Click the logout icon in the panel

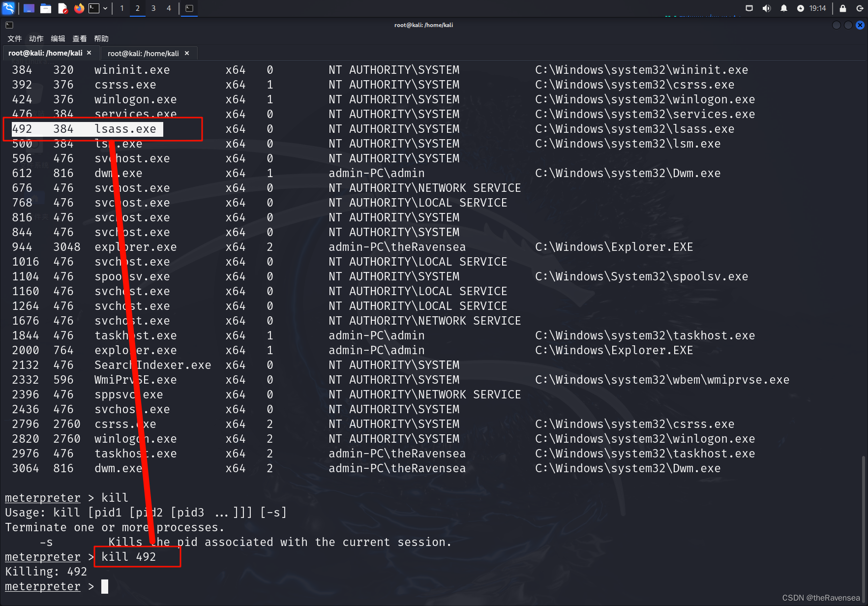(860, 8)
